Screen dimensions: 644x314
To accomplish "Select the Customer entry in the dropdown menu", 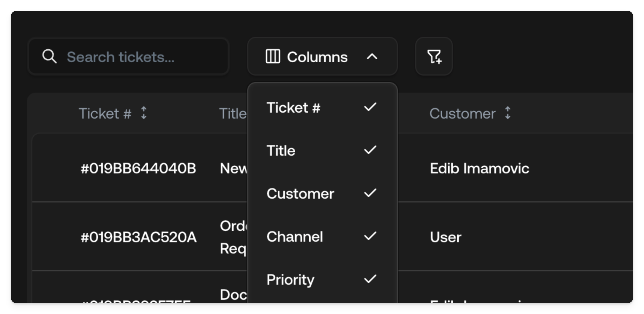I will point(300,193).
